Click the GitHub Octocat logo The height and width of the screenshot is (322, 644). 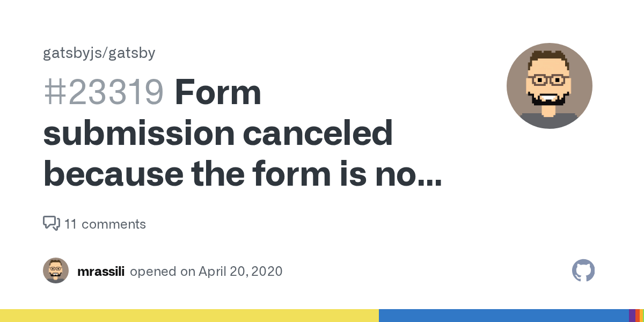583,270
